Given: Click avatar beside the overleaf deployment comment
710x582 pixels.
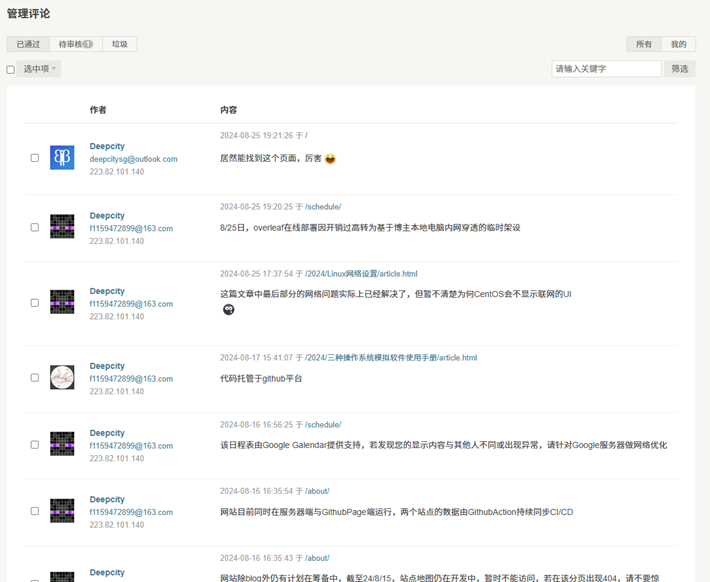Looking at the screenshot, I should 62,226.
